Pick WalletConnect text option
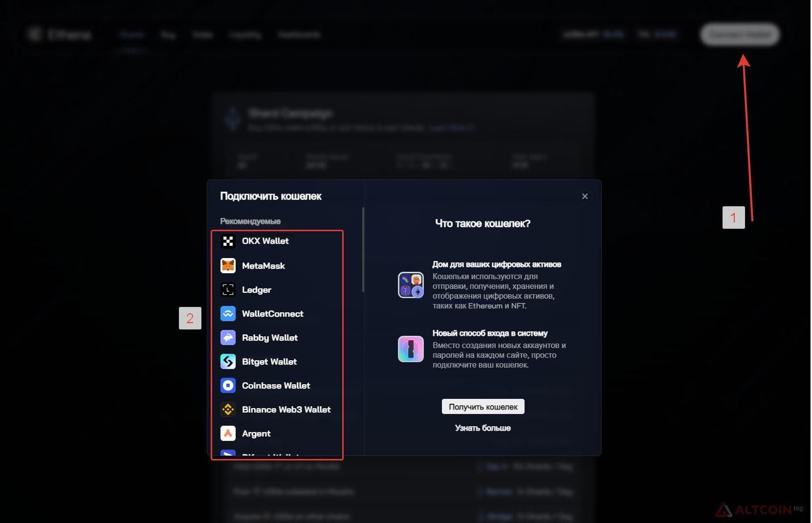The height and width of the screenshot is (523, 812). (x=273, y=314)
